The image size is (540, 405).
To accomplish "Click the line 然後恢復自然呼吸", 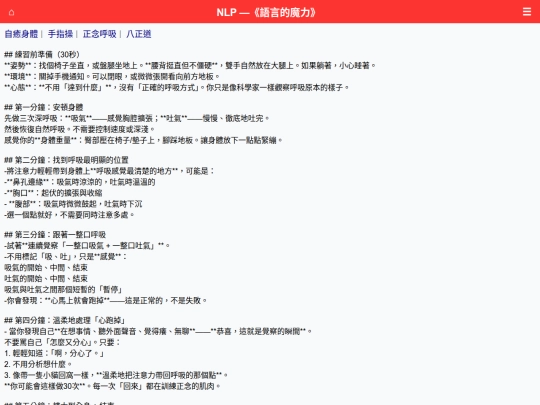I will [x=80, y=129].
